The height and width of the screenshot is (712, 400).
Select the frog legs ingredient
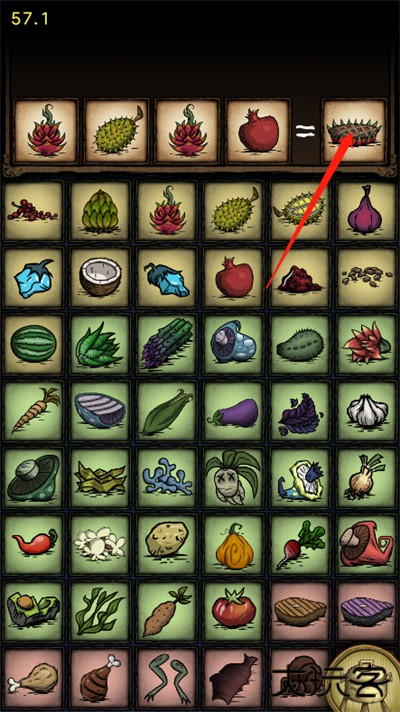point(167,679)
